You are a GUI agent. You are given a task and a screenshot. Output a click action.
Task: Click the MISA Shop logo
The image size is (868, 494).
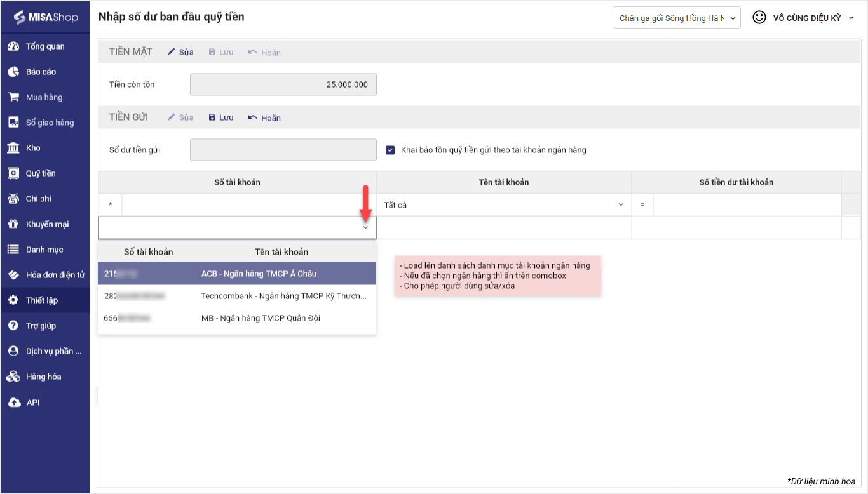45,17
